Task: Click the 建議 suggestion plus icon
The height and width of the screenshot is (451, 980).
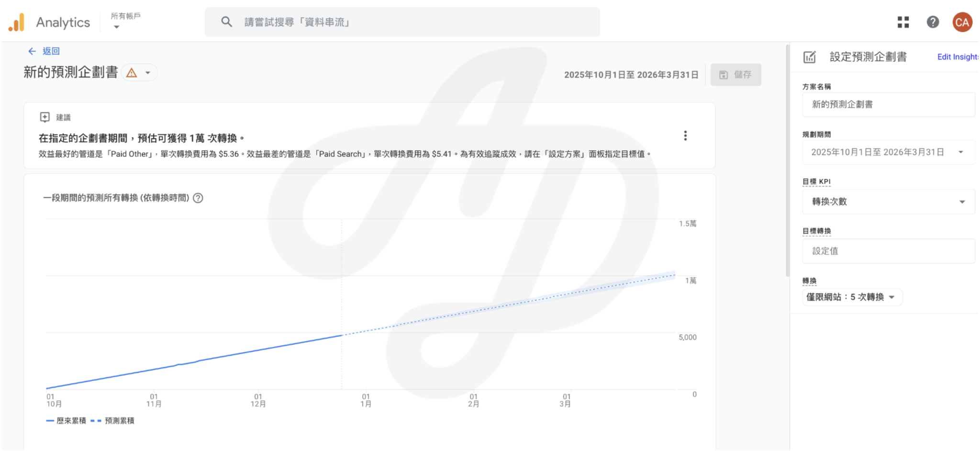Action: click(45, 117)
